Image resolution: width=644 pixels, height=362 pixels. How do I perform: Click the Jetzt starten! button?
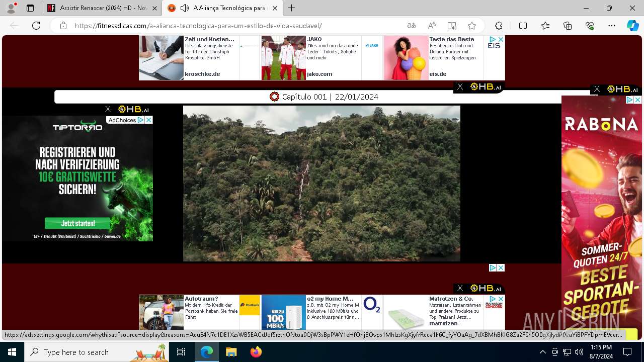coord(77,223)
